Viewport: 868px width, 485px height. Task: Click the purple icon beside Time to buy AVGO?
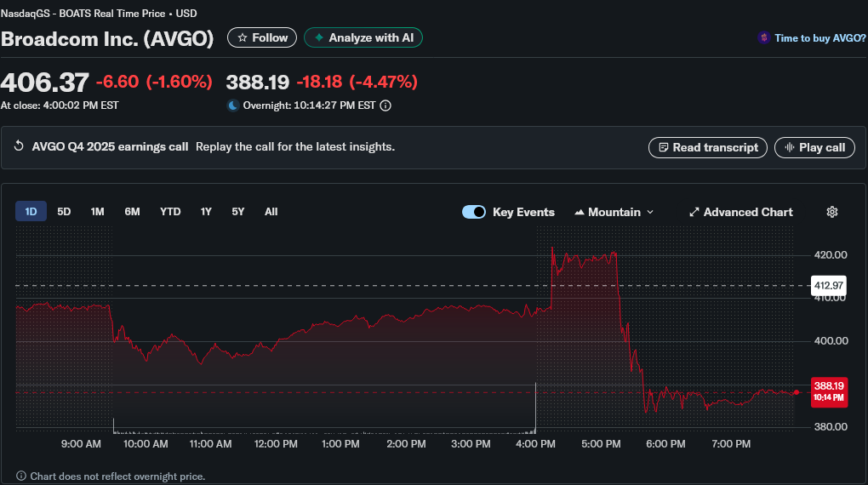click(764, 37)
